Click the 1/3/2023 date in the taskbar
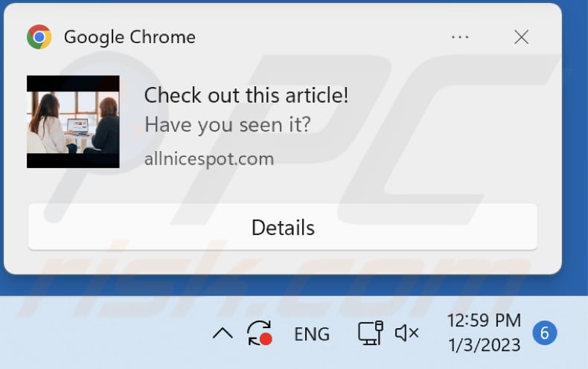This screenshot has width=588, height=369. point(484,345)
